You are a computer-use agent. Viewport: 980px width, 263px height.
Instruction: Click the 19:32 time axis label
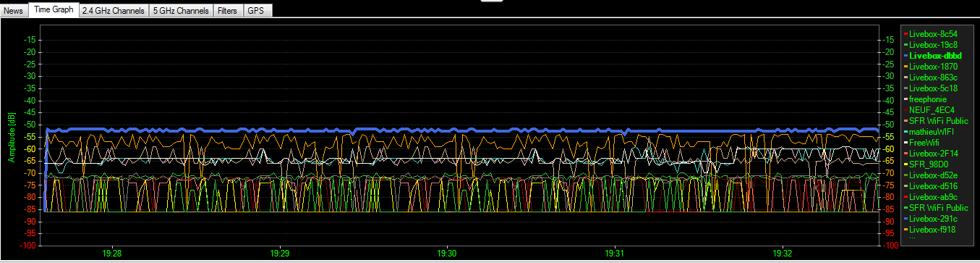click(x=783, y=254)
